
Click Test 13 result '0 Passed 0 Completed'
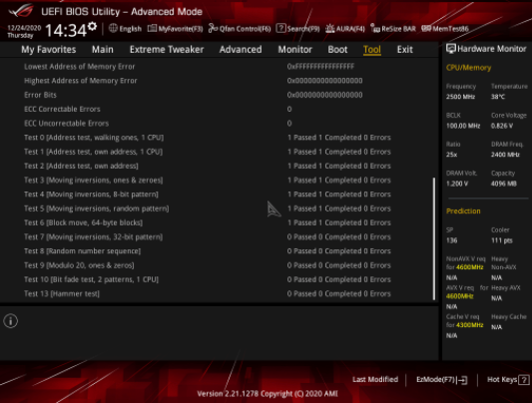coord(324,294)
